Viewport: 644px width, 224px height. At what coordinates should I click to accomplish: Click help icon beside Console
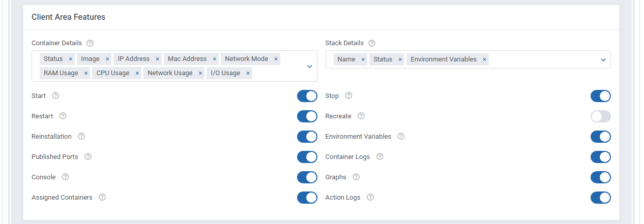pos(65,177)
